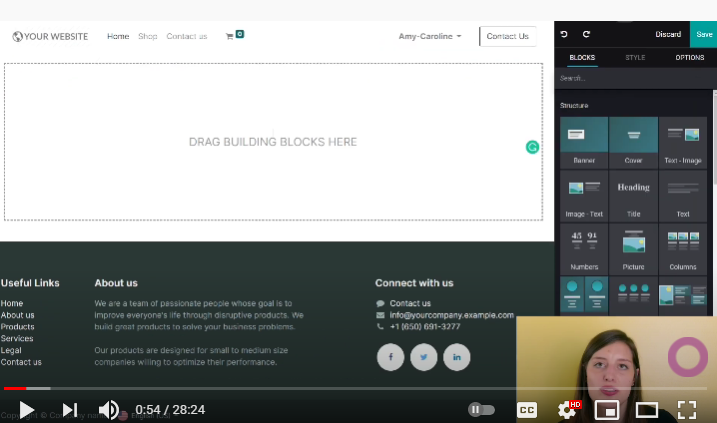The width and height of the screenshot is (717, 423).
Task: Click the Contact Us header button
Action: coord(508,36)
